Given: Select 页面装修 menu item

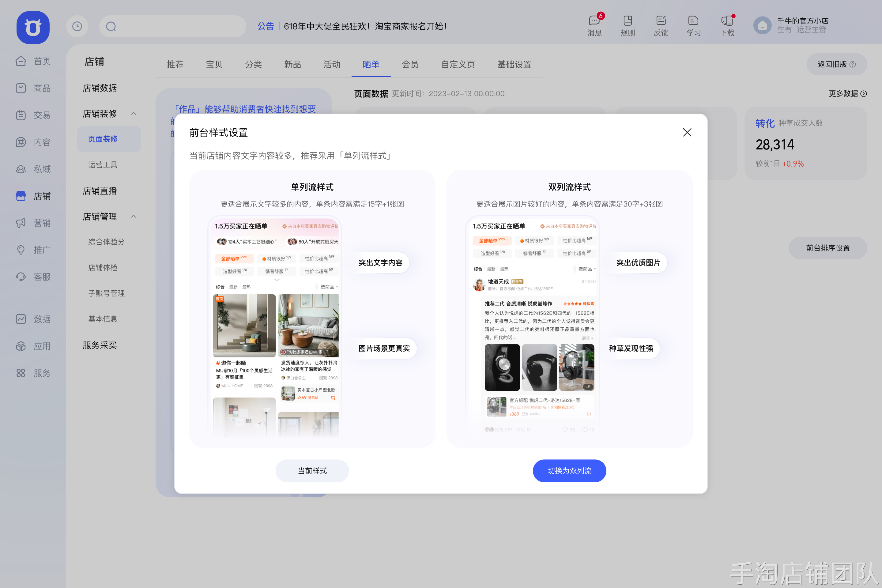Looking at the screenshot, I should 109,139.
